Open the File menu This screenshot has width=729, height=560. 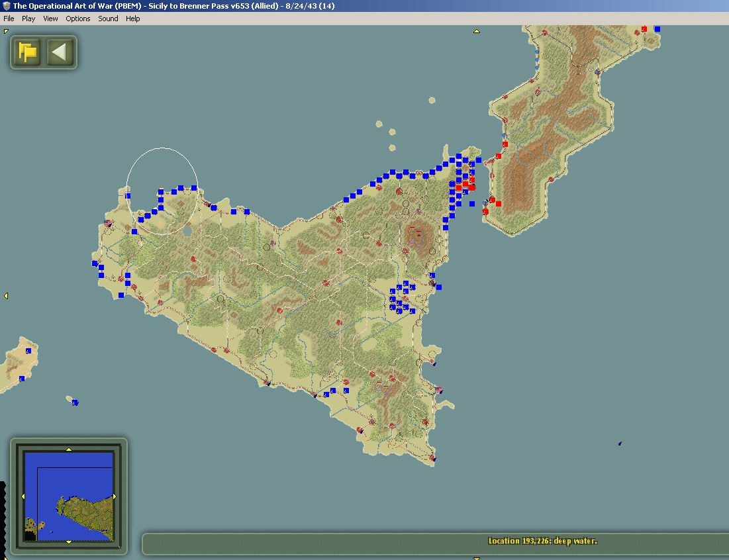click(9, 19)
